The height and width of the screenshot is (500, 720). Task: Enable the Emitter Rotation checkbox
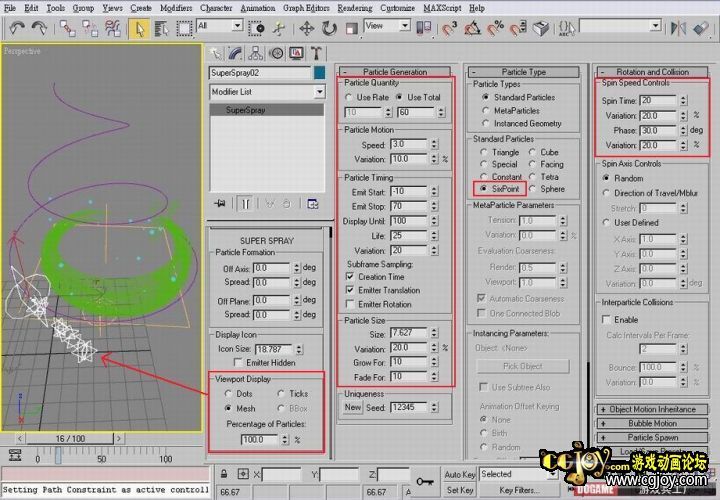350,304
